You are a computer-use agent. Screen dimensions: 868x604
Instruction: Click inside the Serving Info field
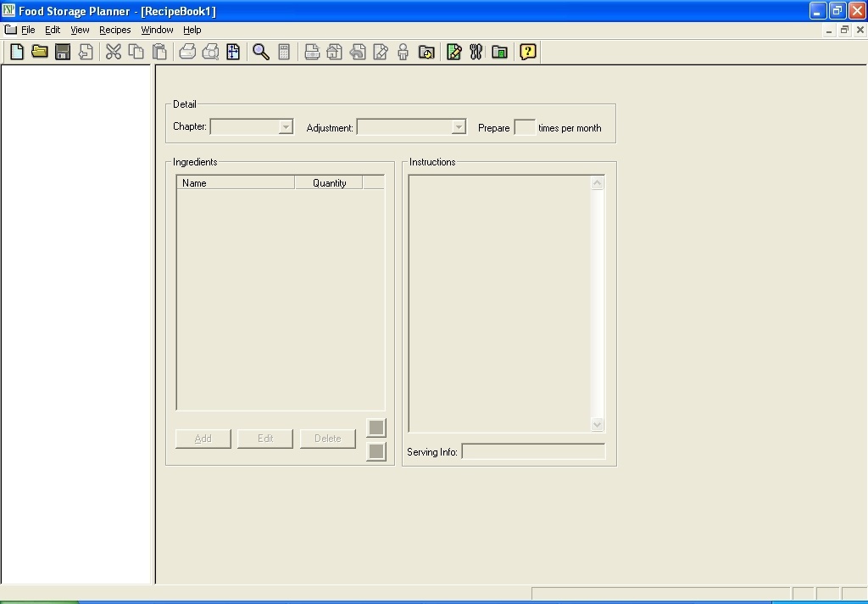click(x=533, y=451)
